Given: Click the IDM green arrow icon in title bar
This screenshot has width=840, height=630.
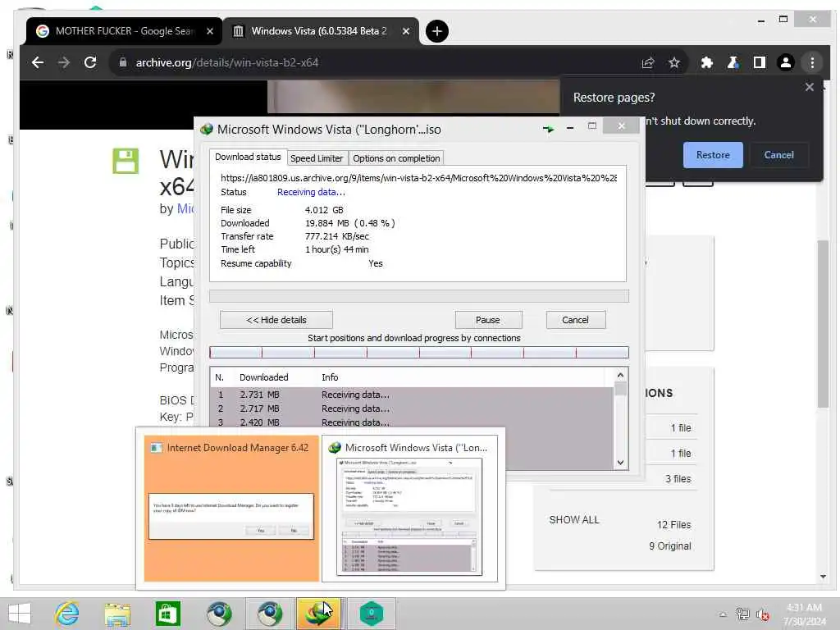Looking at the screenshot, I should [x=548, y=129].
